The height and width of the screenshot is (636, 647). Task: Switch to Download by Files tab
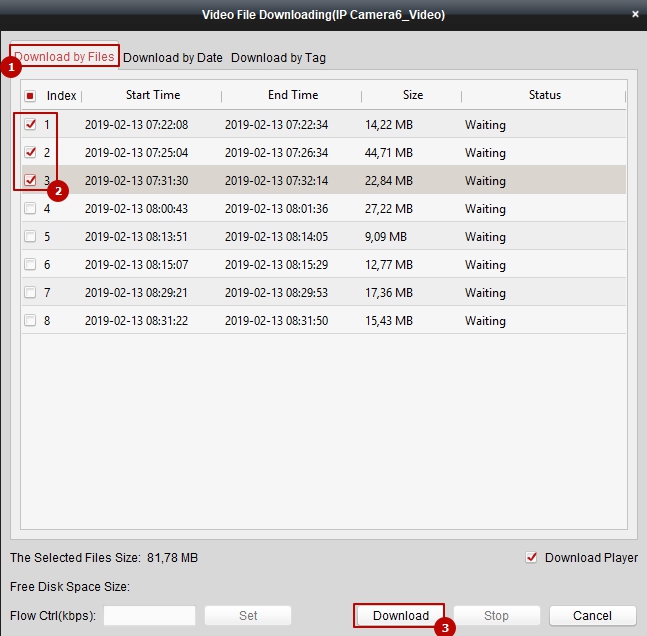[64, 57]
